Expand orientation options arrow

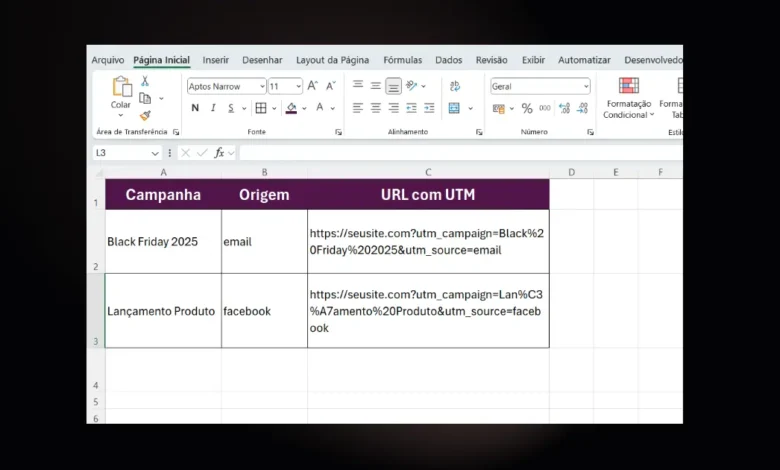coord(423,86)
